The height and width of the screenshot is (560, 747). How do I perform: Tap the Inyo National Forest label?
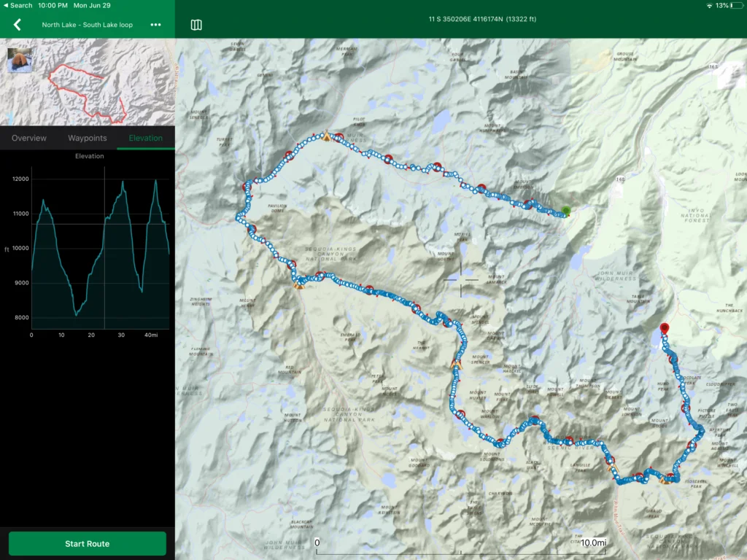(696, 215)
